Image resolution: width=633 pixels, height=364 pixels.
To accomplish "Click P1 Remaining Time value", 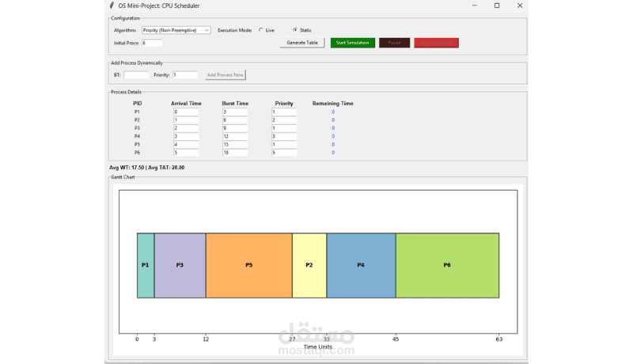I will tap(333, 112).
